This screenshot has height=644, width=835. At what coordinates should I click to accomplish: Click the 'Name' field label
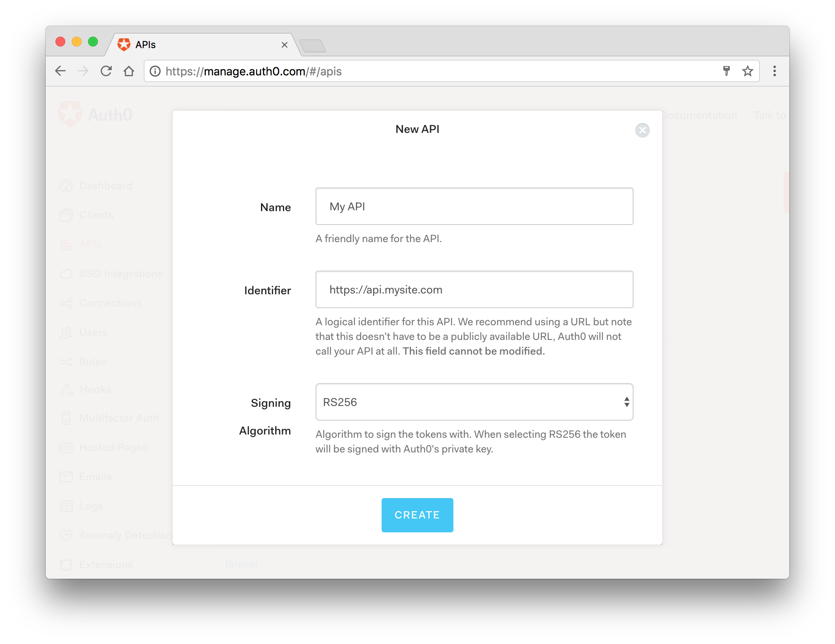point(276,207)
